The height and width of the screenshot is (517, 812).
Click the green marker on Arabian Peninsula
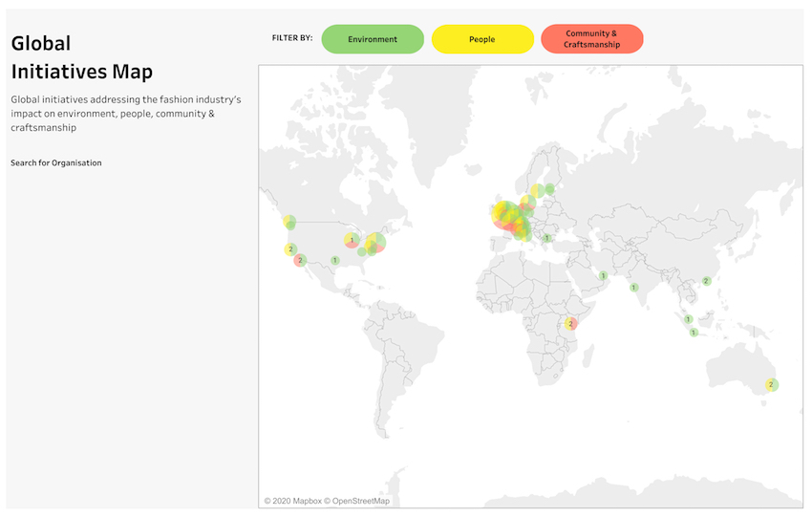coord(604,276)
